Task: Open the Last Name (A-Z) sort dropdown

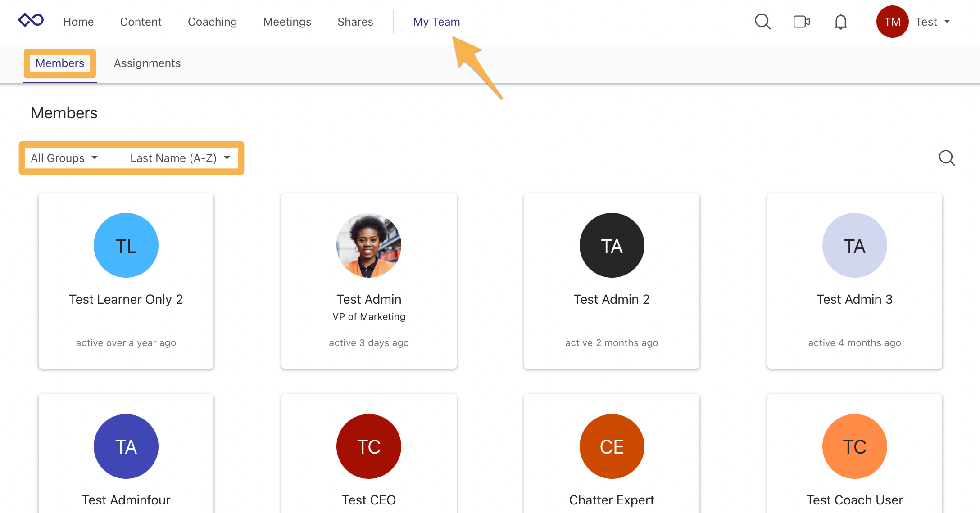Action: coord(179,158)
